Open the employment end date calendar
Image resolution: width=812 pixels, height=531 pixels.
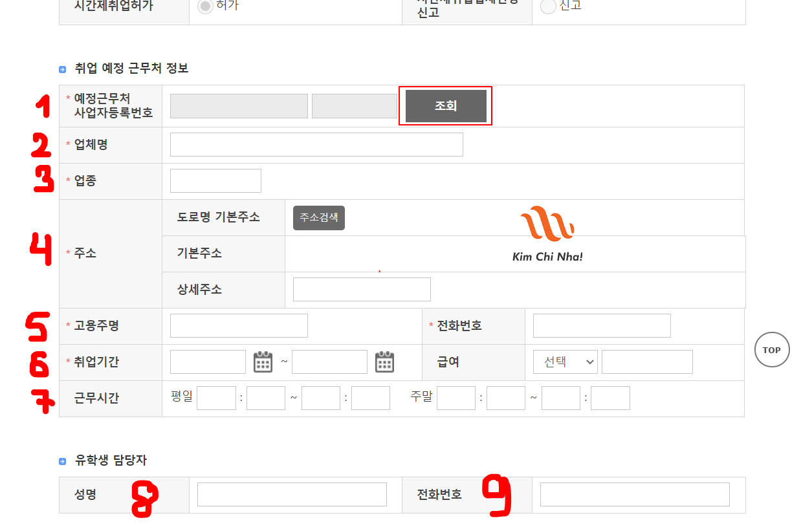click(x=385, y=362)
